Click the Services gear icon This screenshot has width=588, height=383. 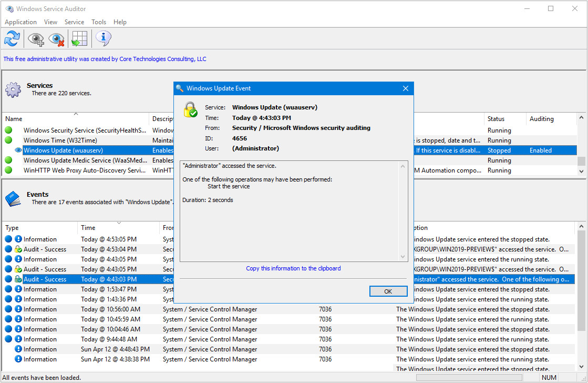(13, 90)
